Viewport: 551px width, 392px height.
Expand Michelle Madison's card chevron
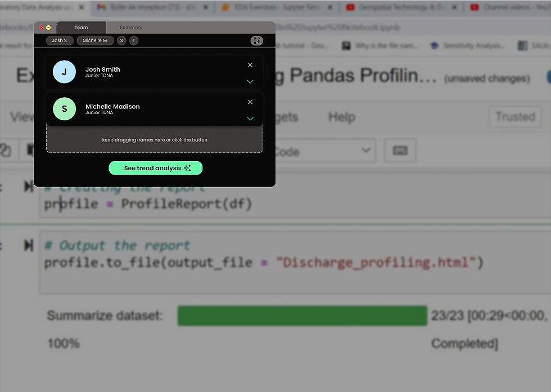click(x=250, y=119)
